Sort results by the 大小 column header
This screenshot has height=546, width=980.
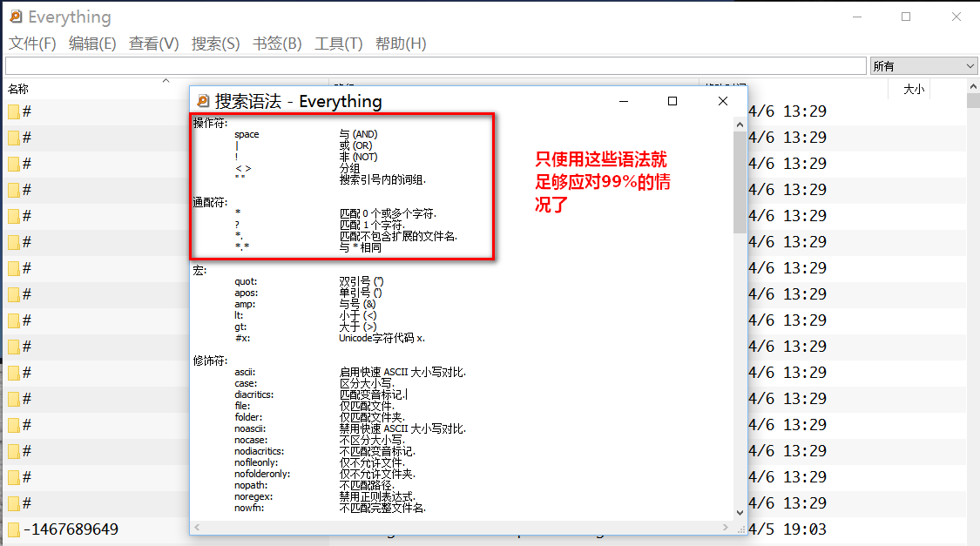click(914, 90)
